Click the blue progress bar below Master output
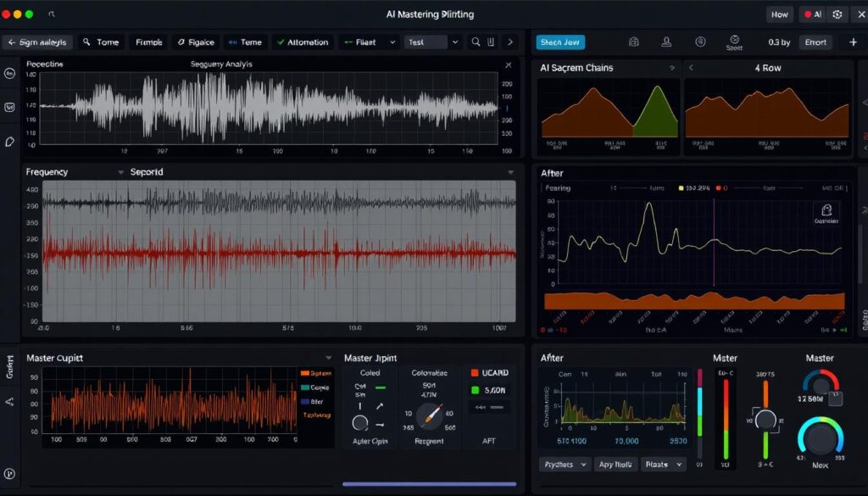The height and width of the screenshot is (496, 868). click(x=431, y=483)
